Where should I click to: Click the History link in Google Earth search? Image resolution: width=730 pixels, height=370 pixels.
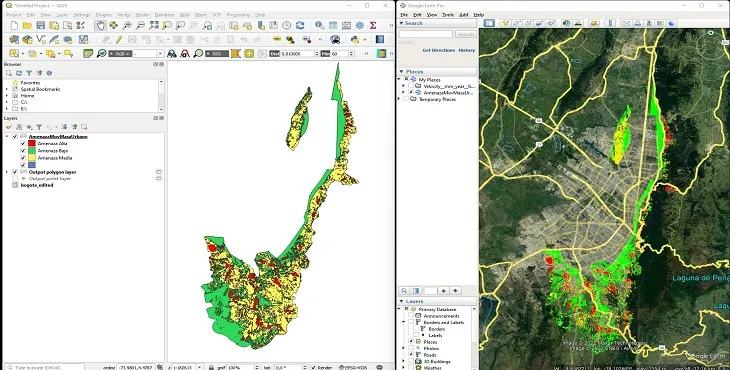click(467, 50)
